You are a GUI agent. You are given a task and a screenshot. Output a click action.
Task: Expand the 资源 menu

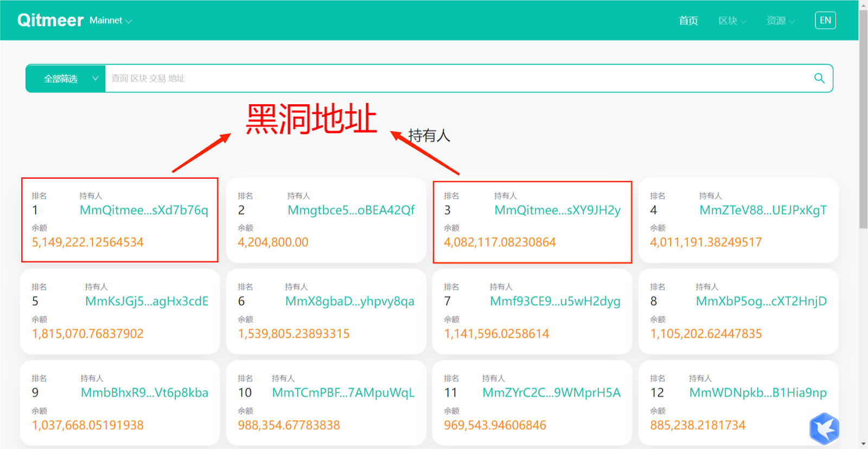(x=781, y=21)
